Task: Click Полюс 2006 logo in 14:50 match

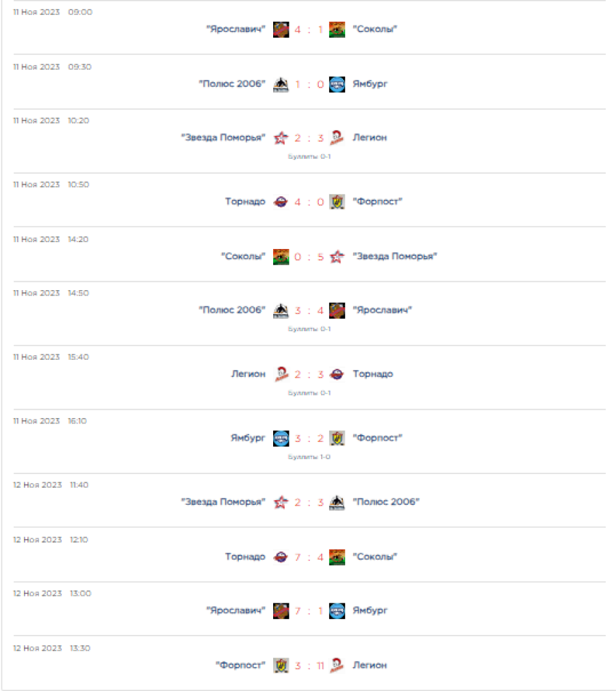Action: [x=281, y=311]
